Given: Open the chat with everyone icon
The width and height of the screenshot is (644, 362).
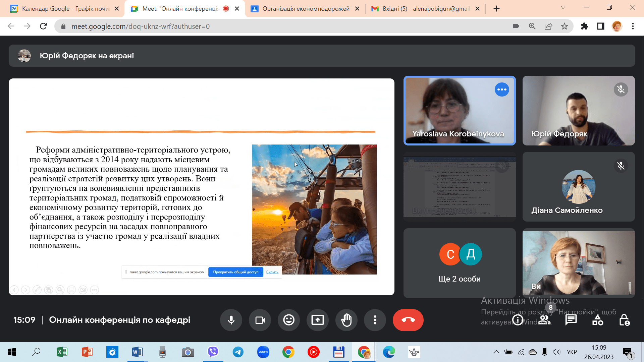Looking at the screenshot, I should tap(571, 320).
